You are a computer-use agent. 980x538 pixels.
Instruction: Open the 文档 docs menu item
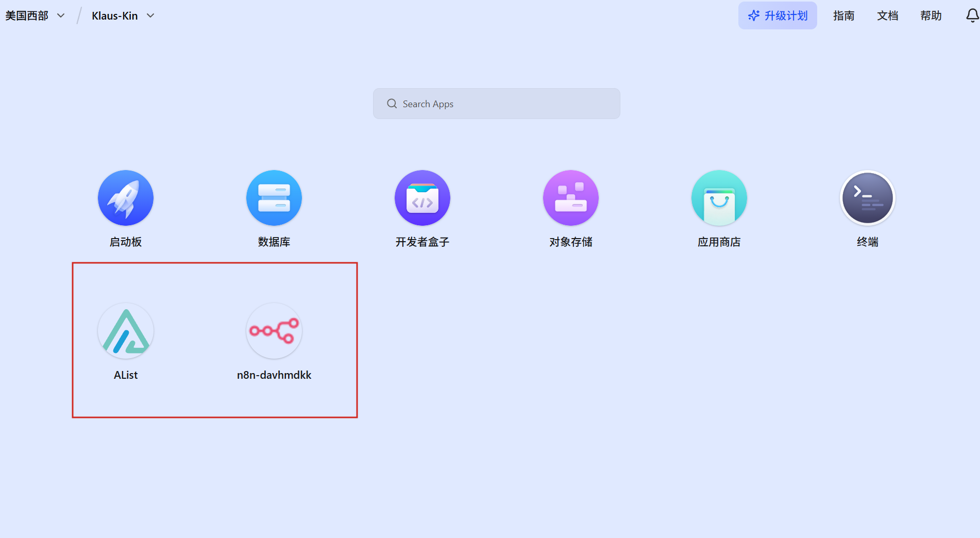(888, 15)
